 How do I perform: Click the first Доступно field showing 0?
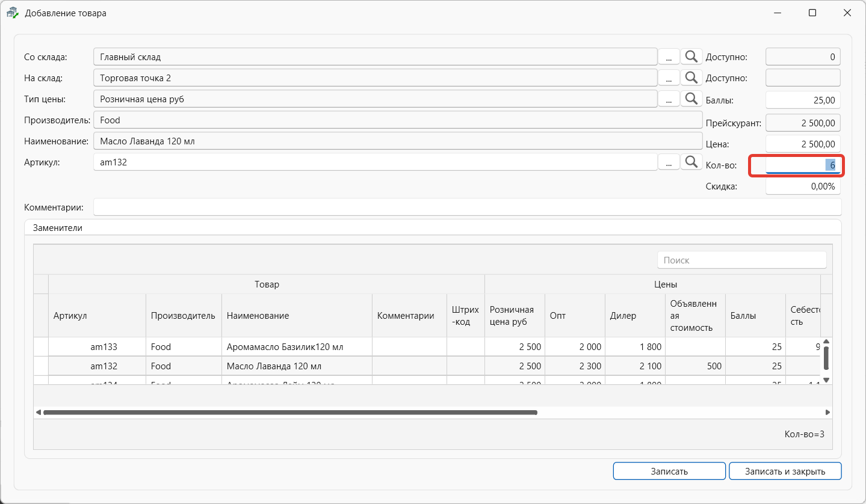(x=803, y=57)
